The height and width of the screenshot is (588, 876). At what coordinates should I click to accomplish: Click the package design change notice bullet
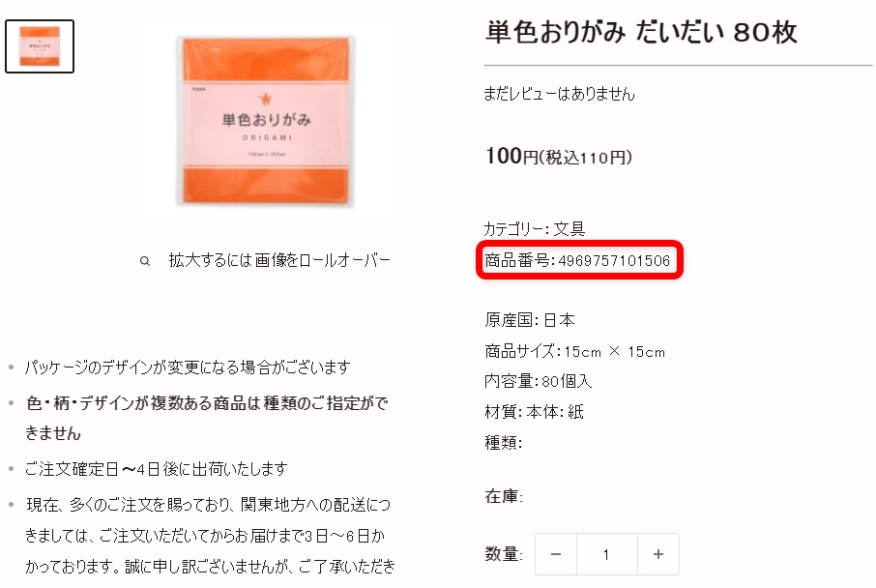pyautogui.click(x=188, y=367)
